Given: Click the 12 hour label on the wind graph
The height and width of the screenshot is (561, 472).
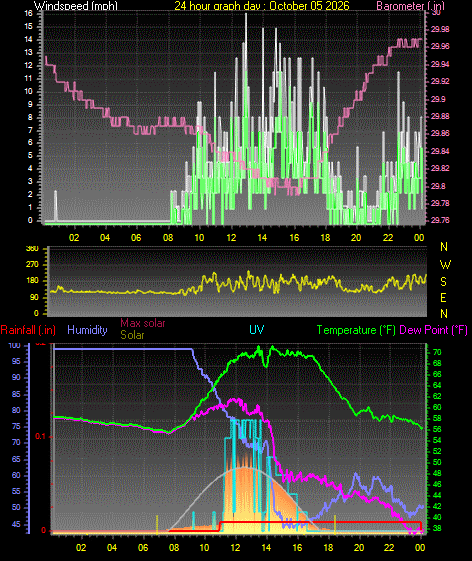Looking at the screenshot, I should click(x=231, y=238).
